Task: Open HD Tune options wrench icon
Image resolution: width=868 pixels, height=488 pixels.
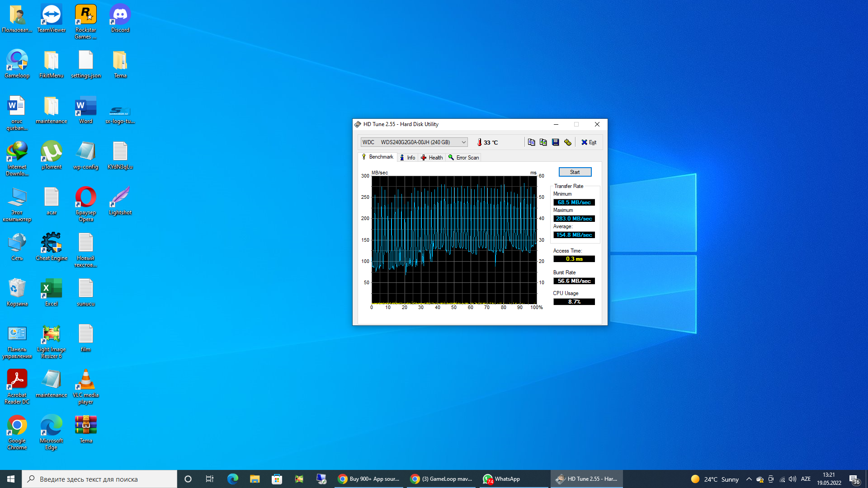Action: (x=567, y=142)
